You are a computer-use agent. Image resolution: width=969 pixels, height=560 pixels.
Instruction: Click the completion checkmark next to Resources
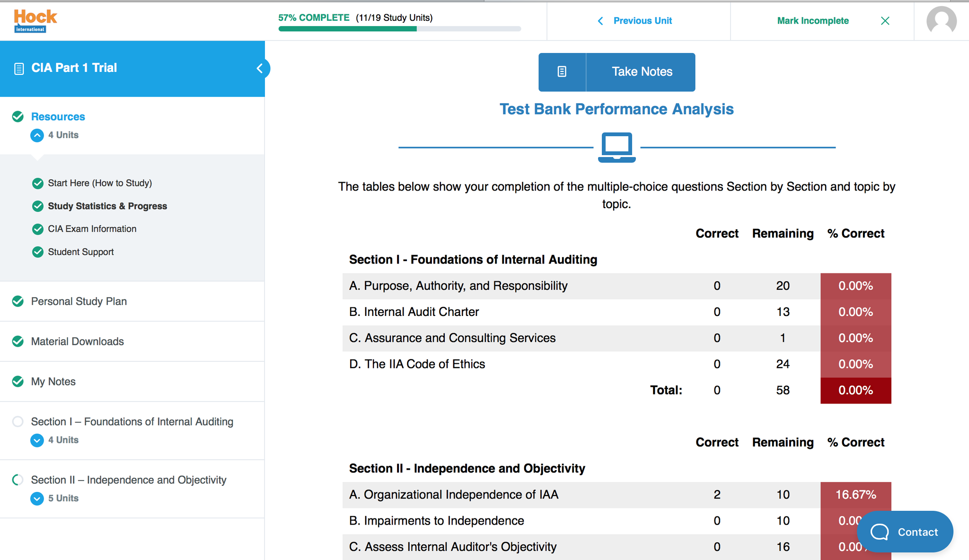pos(18,116)
